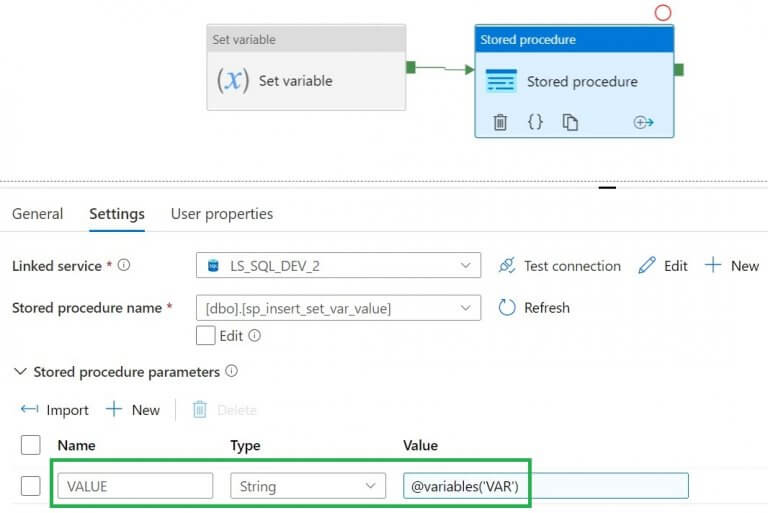Screen dimensions: 768x513
Task: Check the select-all checkbox in parameters header
Action: pyautogui.click(x=31, y=445)
